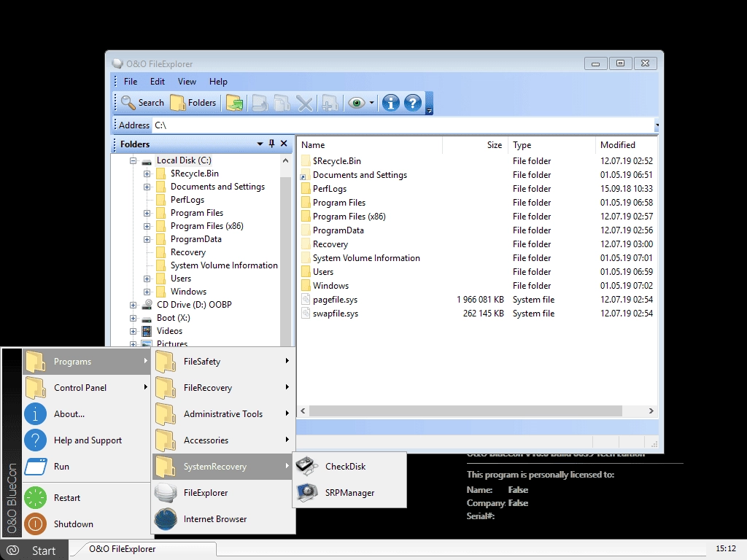
Task: Select pagefile.sys in the file list
Action: [335, 300]
